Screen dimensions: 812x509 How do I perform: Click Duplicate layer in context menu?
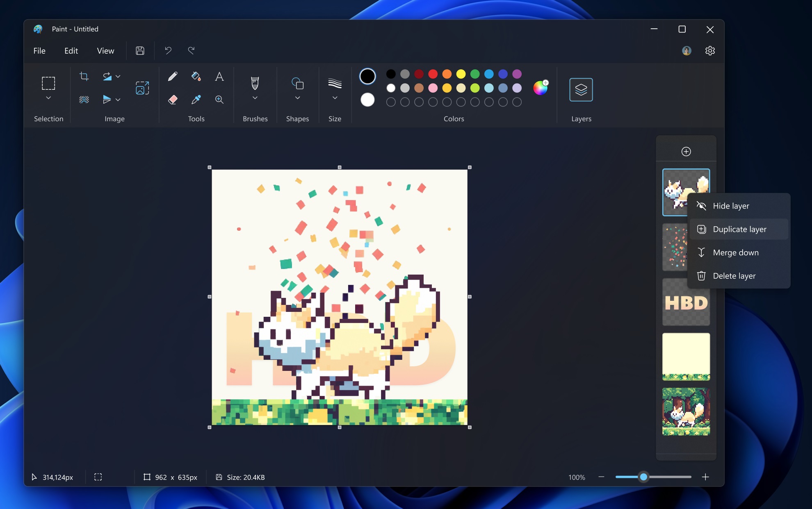coord(739,229)
